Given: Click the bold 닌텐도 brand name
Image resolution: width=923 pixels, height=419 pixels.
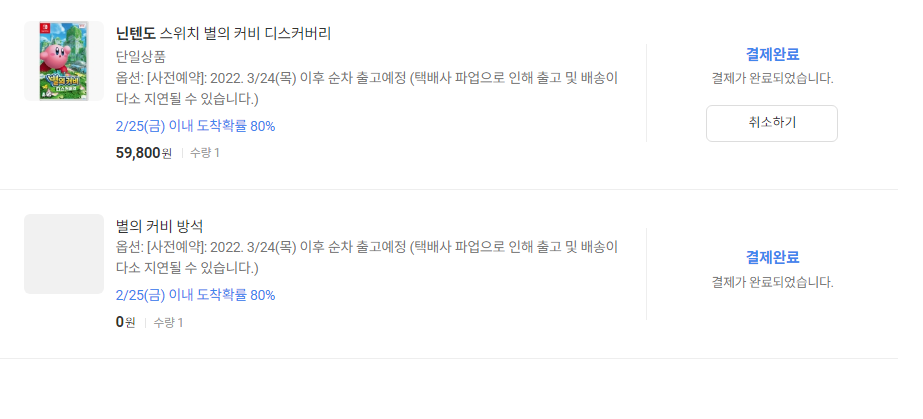Looking at the screenshot, I should coord(136,34).
